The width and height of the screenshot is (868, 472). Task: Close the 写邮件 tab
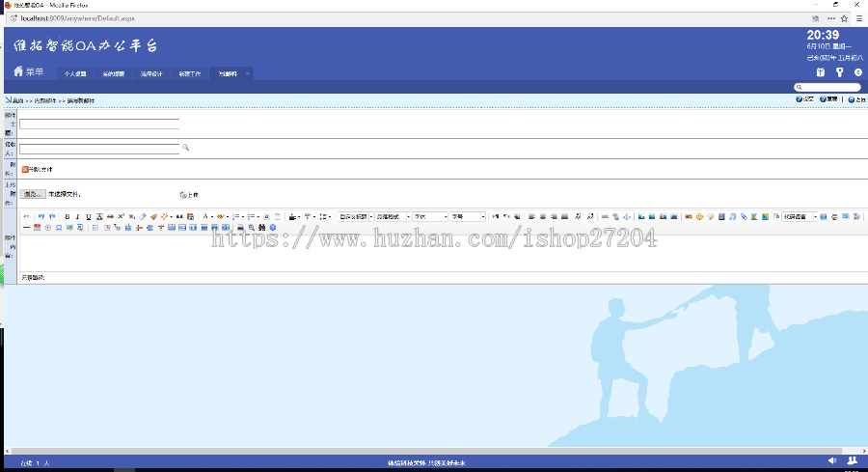tap(248, 73)
